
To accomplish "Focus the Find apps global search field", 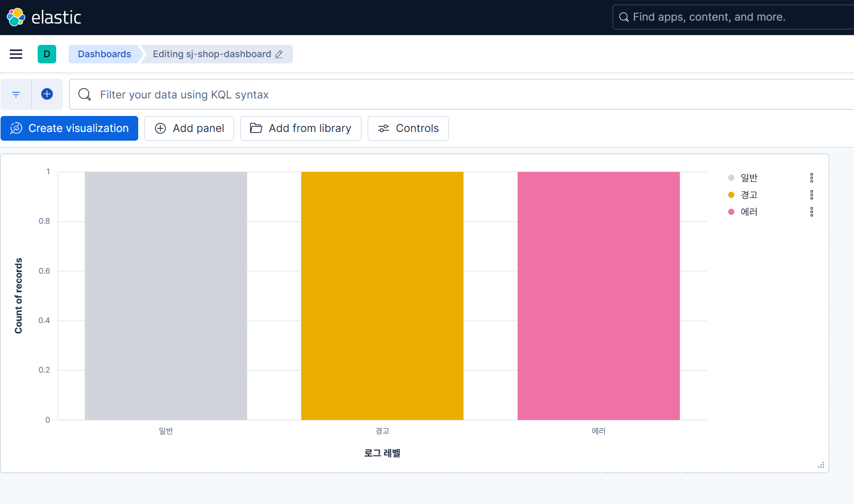I will pos(733,17).
